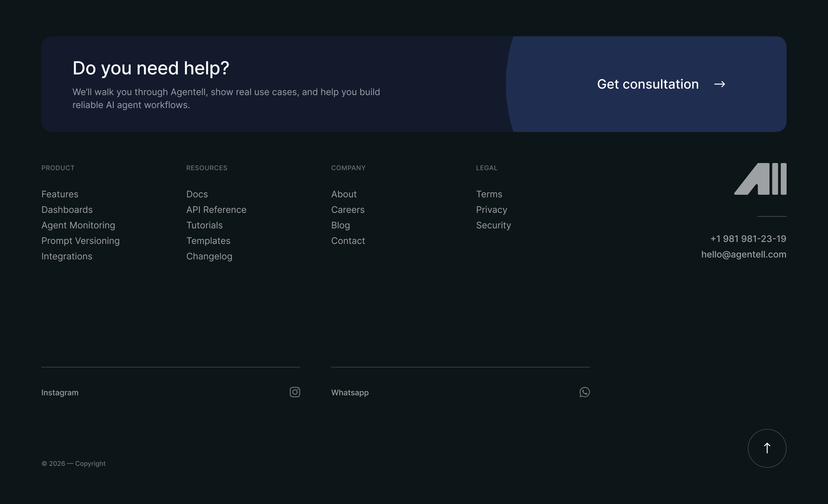Click the scroll-to-top arrow button
This screenshot has height=504, width=828.
(x=767, y=448)
